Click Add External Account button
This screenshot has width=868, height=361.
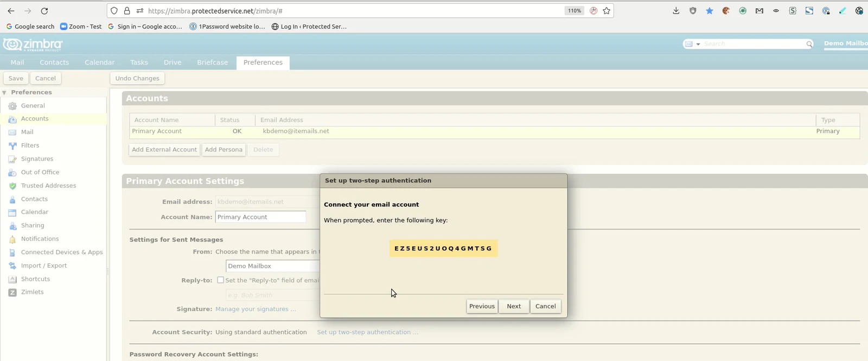click(164, 150)
